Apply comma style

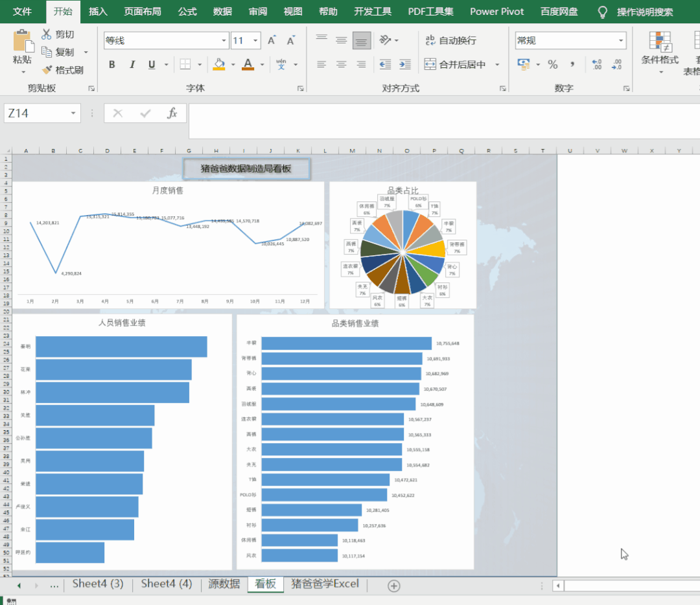pos(572,64)
